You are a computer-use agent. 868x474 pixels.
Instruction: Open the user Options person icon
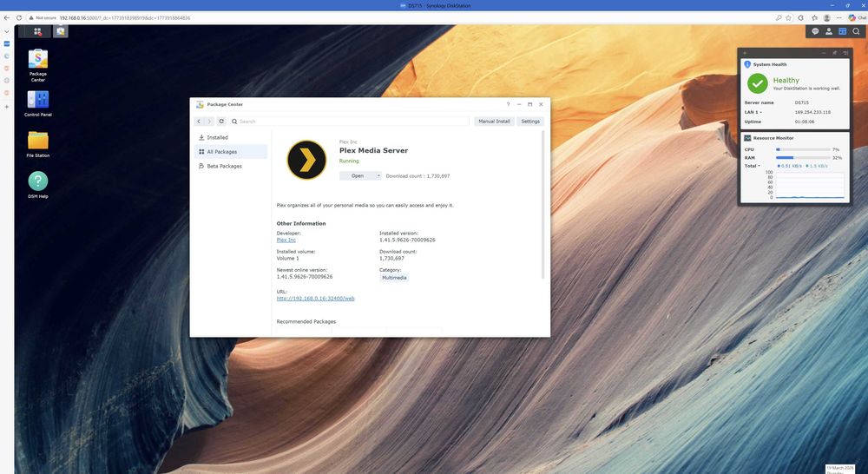click(829, 31)
